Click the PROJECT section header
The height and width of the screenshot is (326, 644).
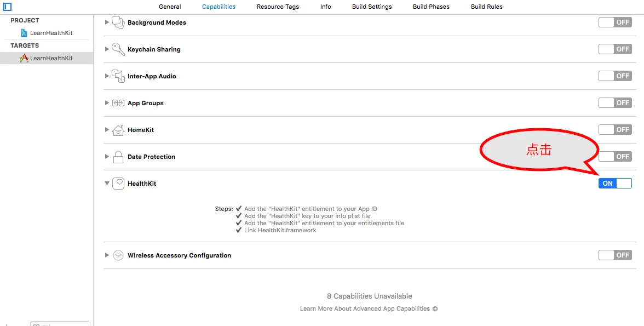(x=25, y=20)
